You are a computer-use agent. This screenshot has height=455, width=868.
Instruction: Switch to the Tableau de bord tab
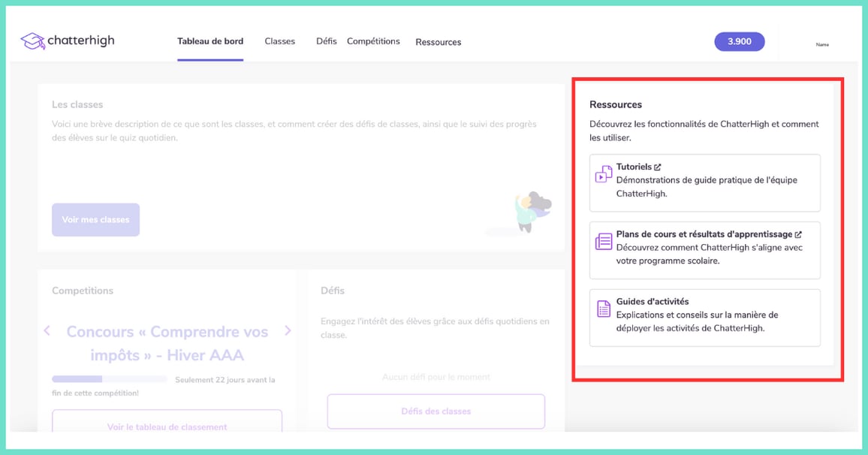[210, 41]
